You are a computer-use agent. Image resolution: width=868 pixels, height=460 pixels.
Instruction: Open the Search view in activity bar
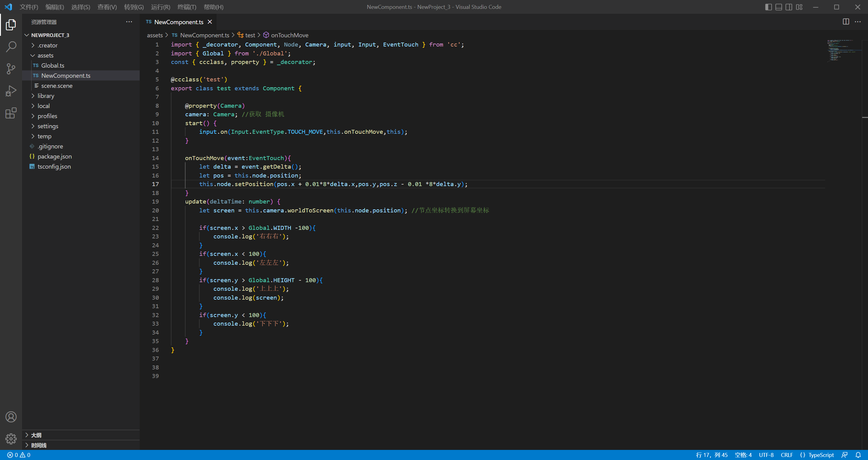(x=11, y=47)
